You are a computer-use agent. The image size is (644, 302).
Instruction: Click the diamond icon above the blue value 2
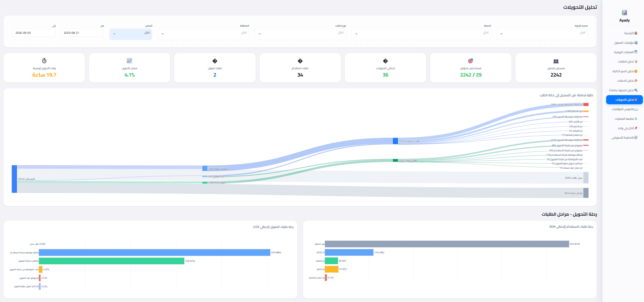click(x=215, y=61)
